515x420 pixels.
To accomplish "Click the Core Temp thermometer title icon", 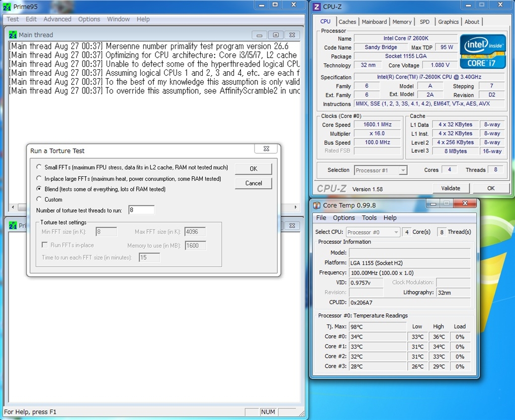I will pos(316,205).
